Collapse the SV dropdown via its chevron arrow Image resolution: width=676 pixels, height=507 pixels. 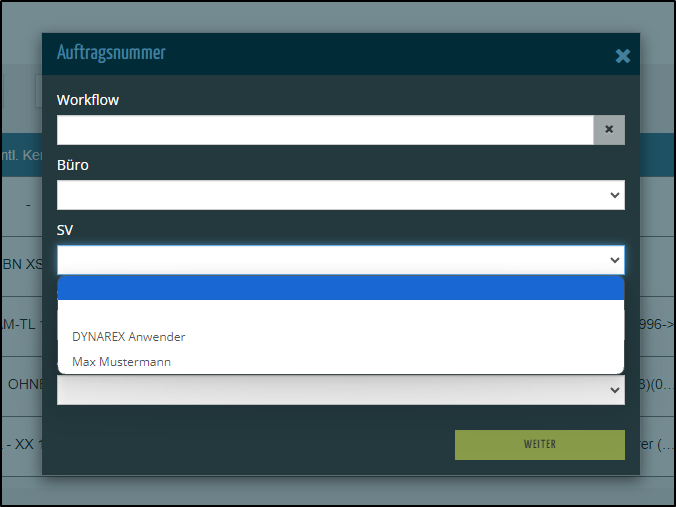(614, 260)
